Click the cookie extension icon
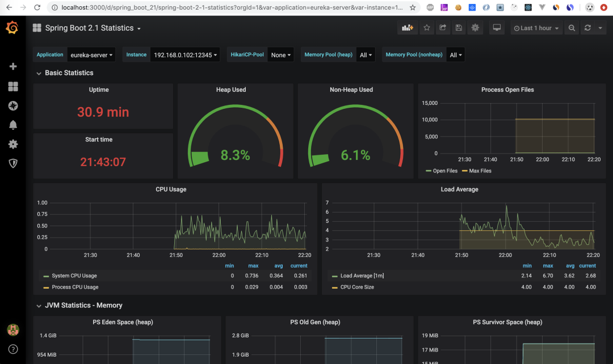Image resolution: width=613 pixels, height=364 pixels. tap(458, 7)
